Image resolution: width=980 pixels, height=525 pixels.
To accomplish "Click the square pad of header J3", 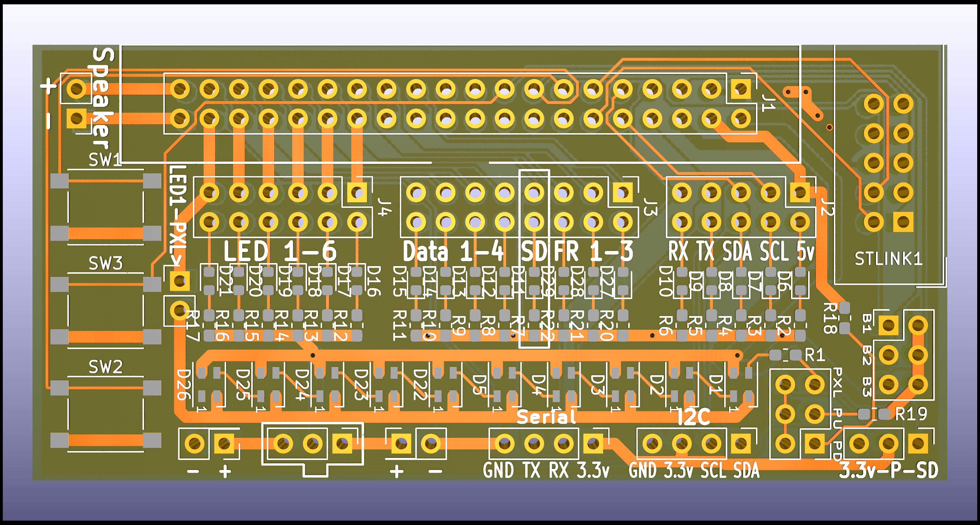I will (x=623, y=192).
